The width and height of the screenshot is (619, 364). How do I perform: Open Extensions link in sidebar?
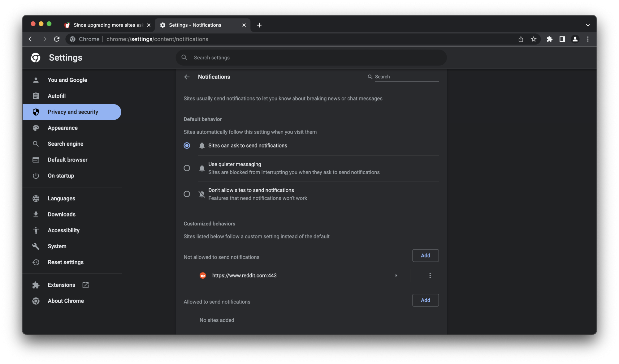(61, 285)
